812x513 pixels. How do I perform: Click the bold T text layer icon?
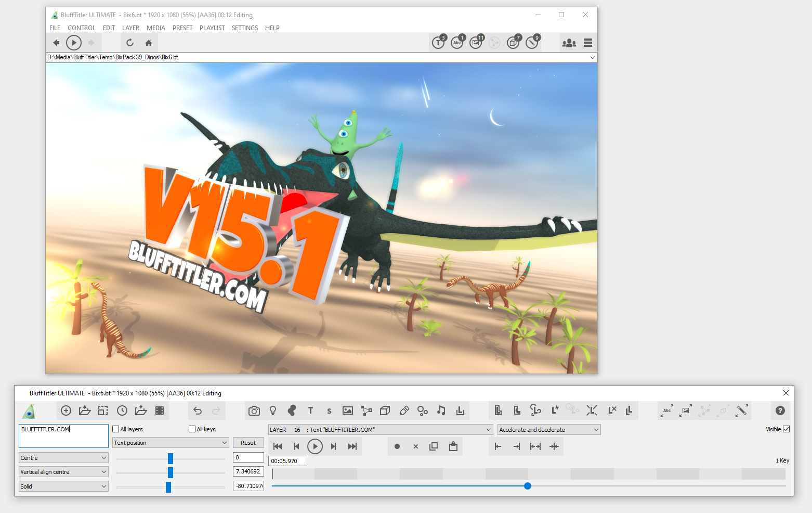tap(310, 411)
